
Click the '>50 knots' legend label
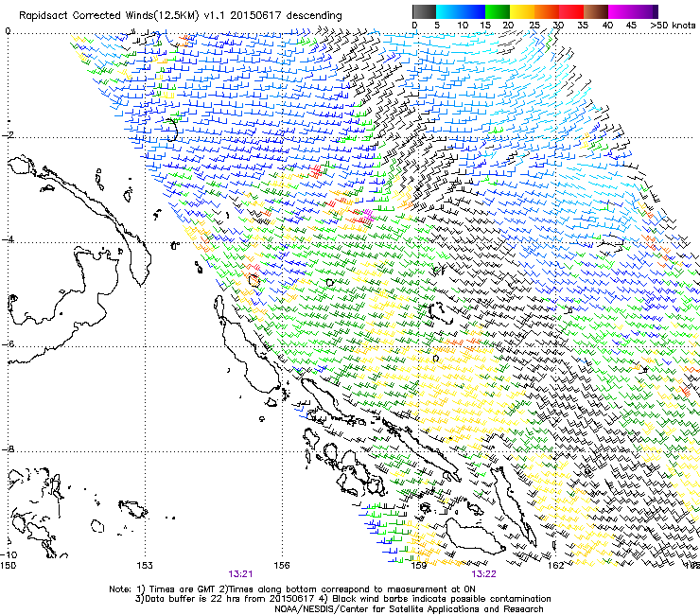(673, 25)
